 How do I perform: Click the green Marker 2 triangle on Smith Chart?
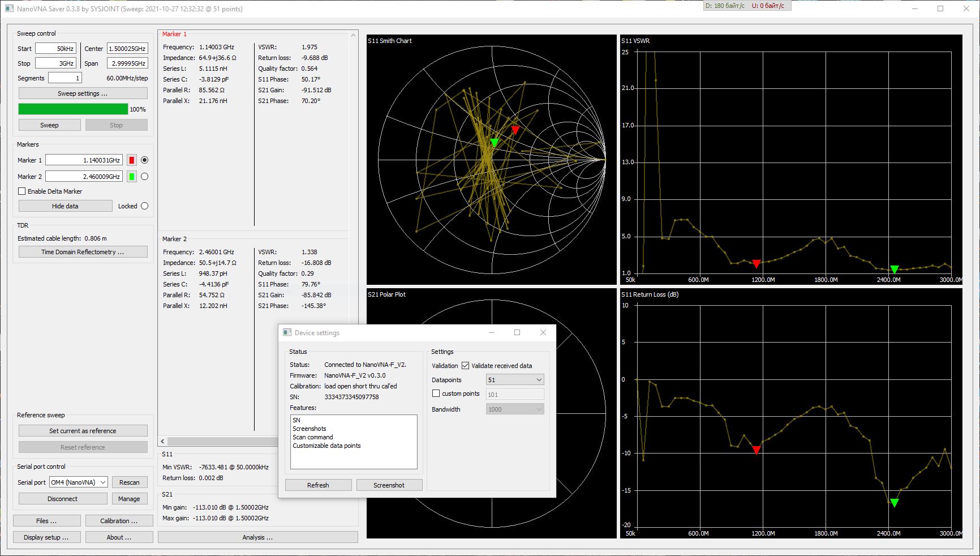(495, 143)
